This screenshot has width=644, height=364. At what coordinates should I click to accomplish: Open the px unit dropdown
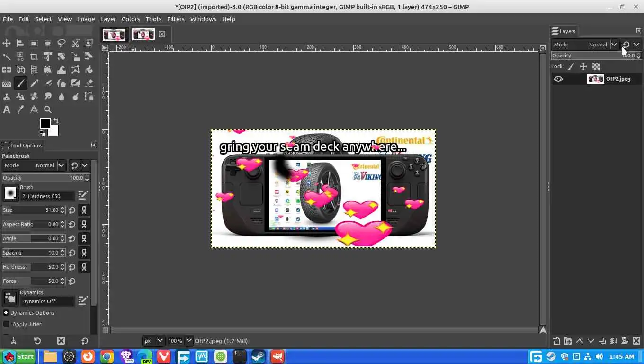(153, 341)
